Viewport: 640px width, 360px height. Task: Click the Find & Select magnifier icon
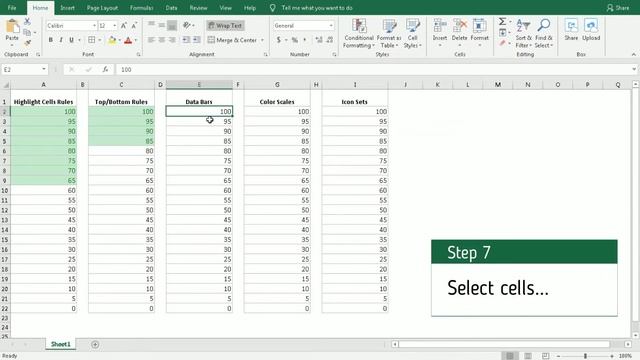[x=544, y=25]
